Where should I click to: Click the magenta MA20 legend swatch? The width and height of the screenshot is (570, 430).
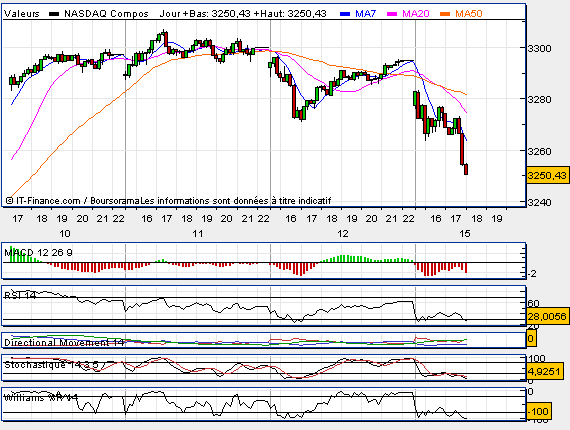392,14
